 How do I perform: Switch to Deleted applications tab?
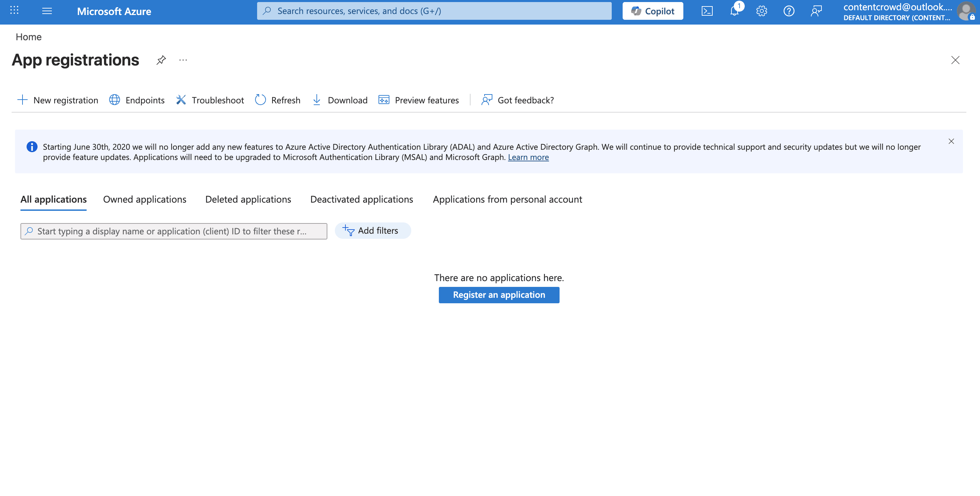(x=248, y=200)
